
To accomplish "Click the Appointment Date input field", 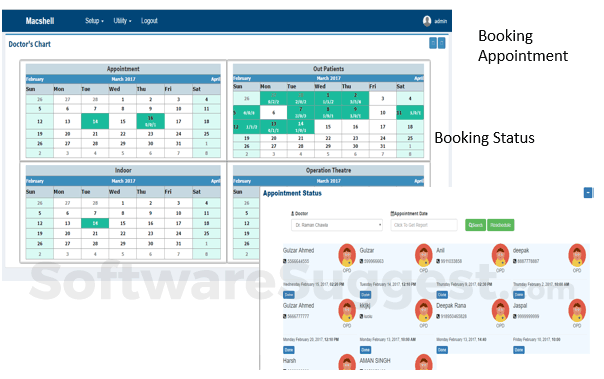I will (x=424, y=225).
